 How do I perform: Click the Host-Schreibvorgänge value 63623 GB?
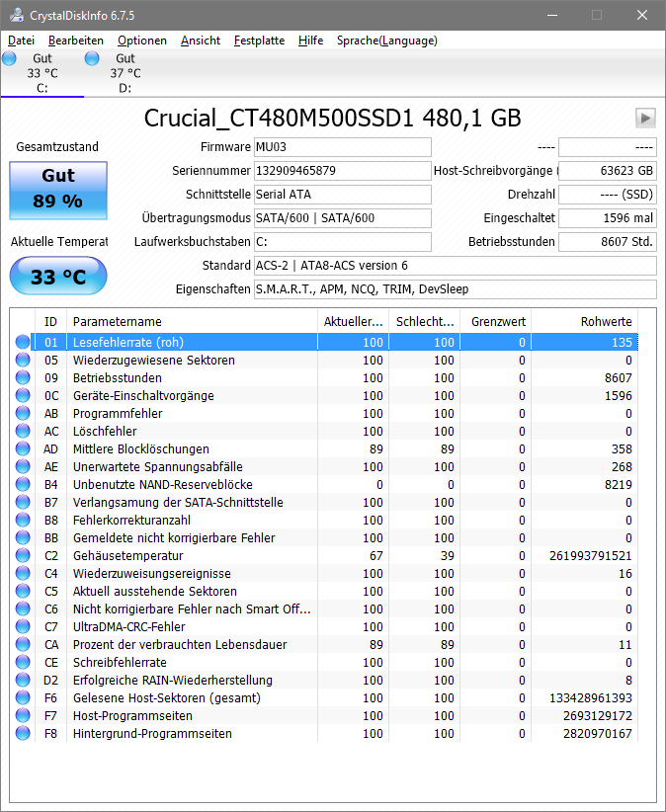608,171
